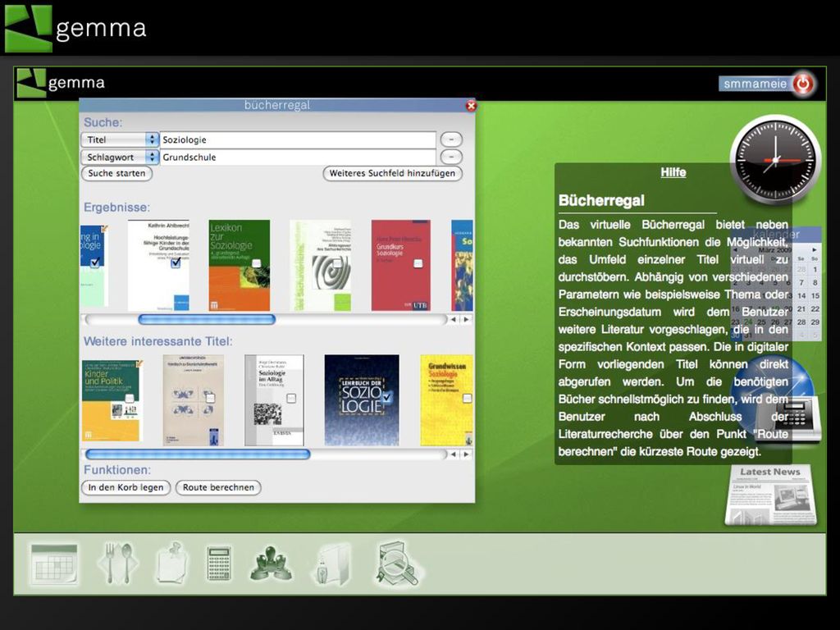Remove the Titel search field with minus
Viewport: 840px width, 630px height.
(x=451, y=139)
